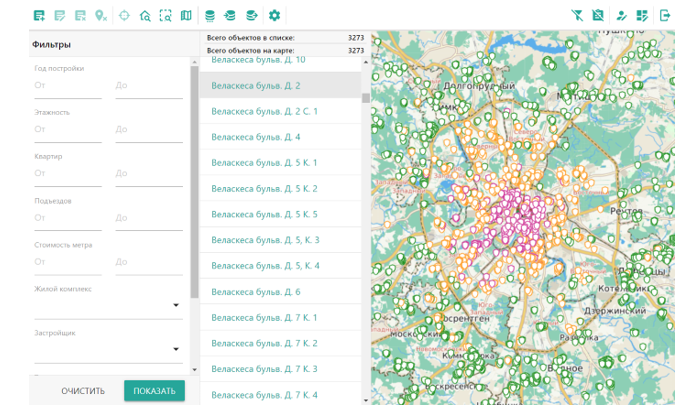The height and width of the screenshot is (410, 690).
Task: Select the area search selection tool
Action: pyautogui.click(x=166, y=15)
